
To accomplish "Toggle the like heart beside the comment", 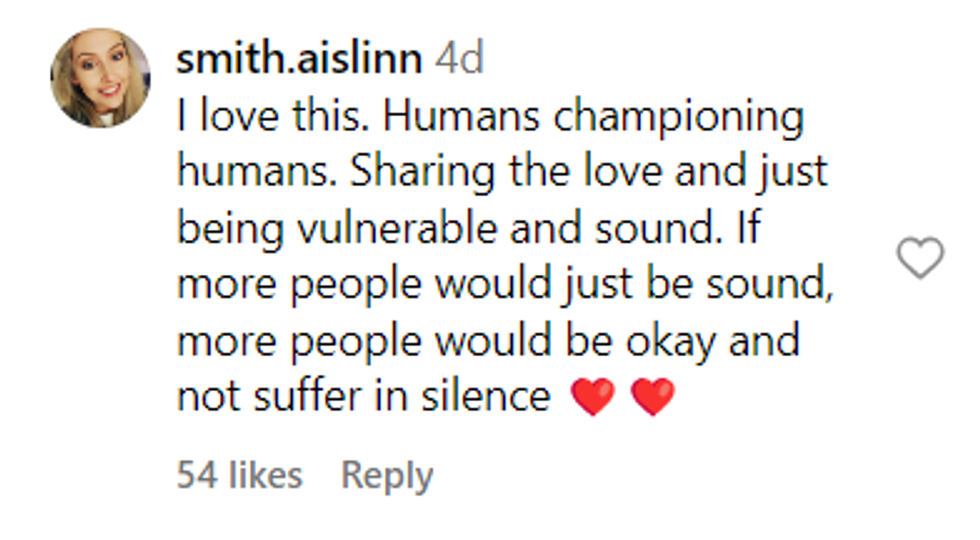I will coord(919,258).
